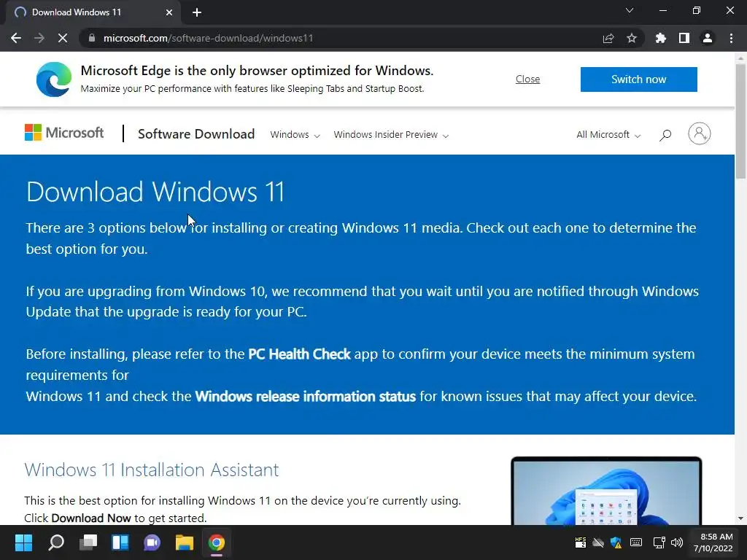Expand the Windows menu
747x560 pixels.
[x=295, y=135]
